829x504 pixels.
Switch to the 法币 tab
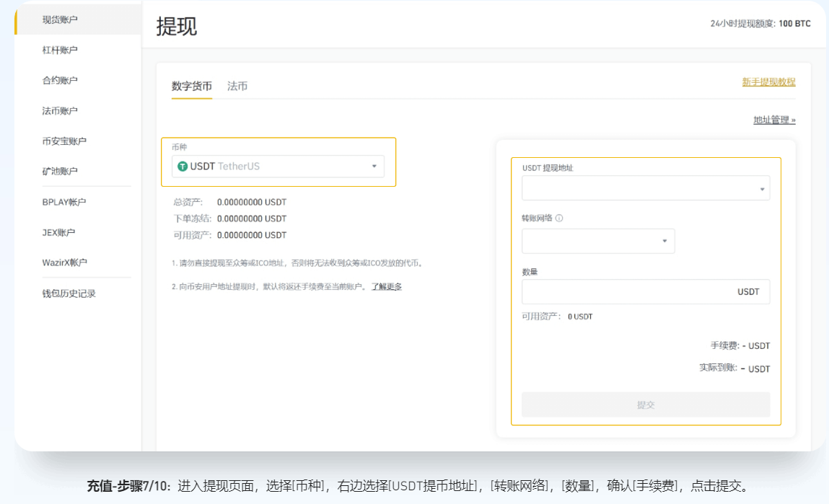point(237,86)
